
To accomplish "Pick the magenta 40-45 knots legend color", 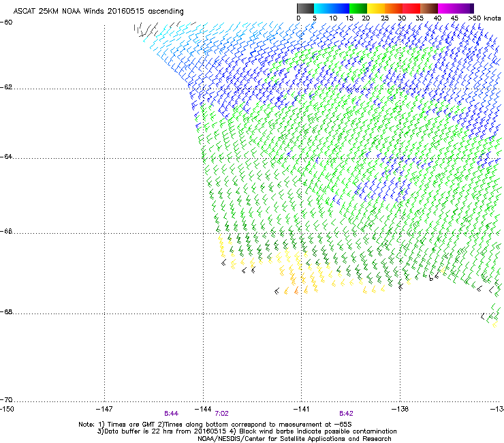I will click(x=447, y=8).
